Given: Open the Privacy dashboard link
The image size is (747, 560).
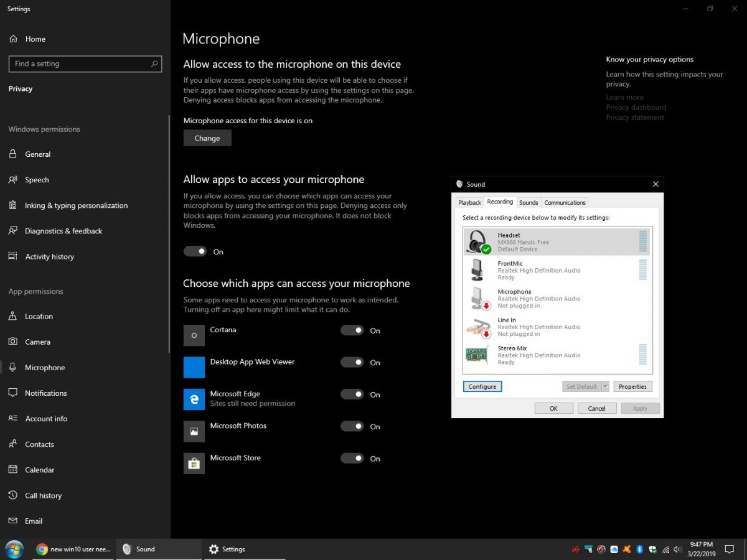Looking at the screenshot, I should click(636, 107).
